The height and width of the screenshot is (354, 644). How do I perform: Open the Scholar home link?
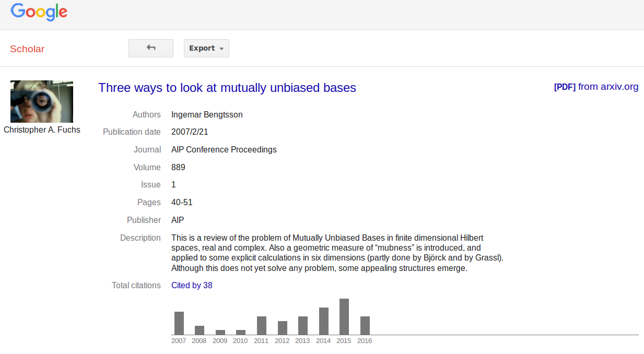[x=27, y=49]
